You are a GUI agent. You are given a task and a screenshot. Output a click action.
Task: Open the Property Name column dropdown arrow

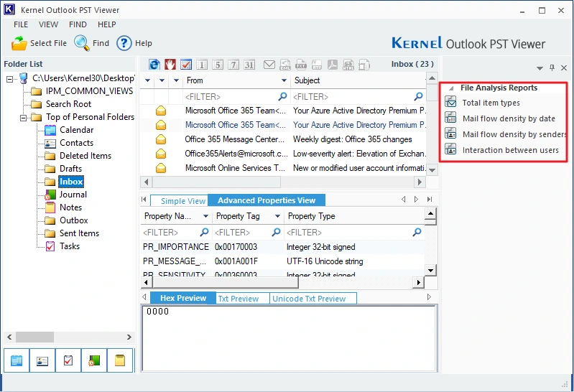(x=205, y=216)
